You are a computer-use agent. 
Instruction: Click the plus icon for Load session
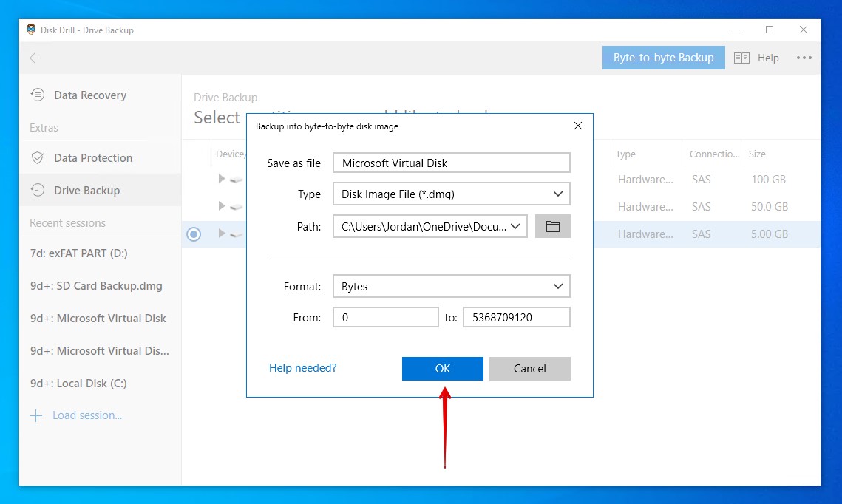pyautogui.click(x=35, y=415)
